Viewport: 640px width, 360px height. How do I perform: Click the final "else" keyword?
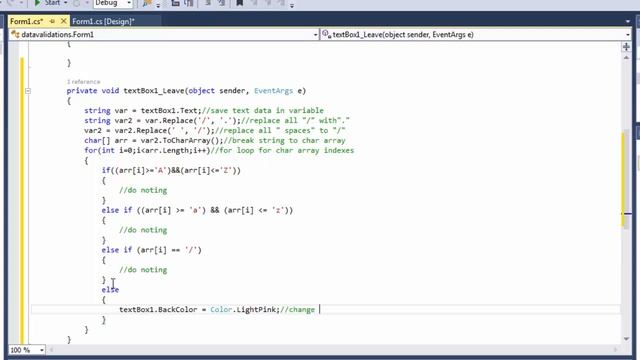coord(110,290)
